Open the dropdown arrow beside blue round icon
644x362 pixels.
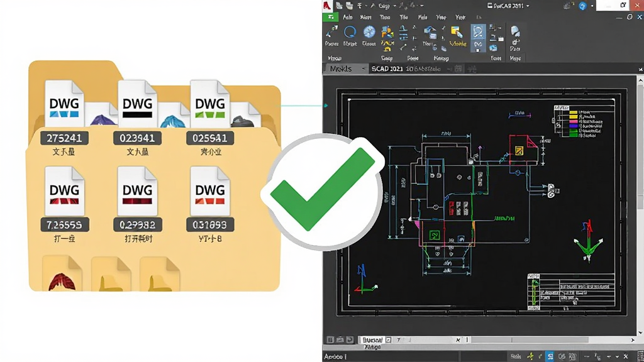coord(592,6)
